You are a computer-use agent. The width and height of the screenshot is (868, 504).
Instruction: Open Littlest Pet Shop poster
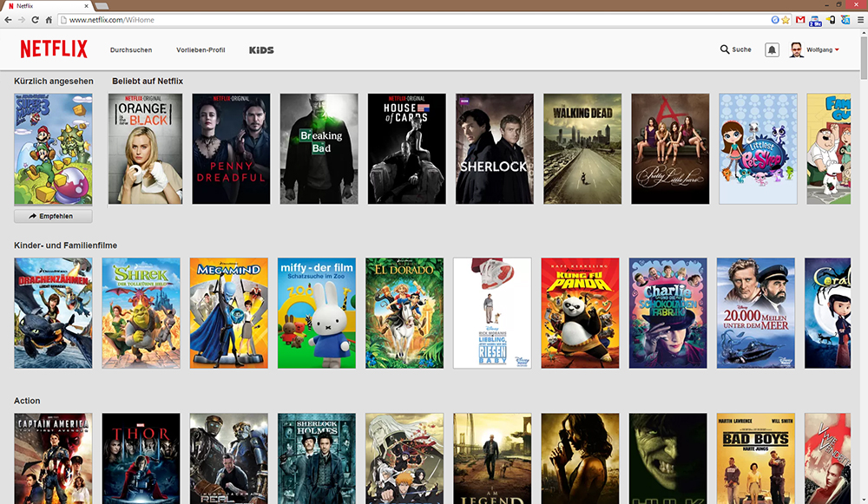(x=758, y=149)
